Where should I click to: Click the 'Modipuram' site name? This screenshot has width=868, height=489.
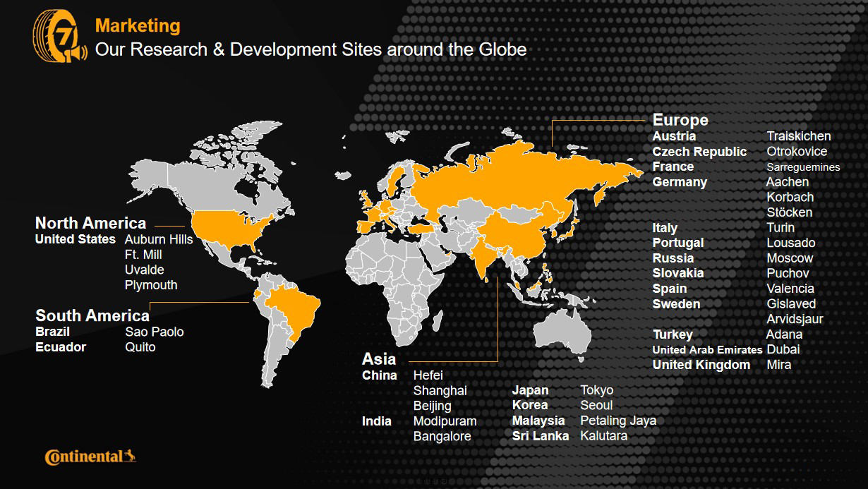(445, 421)
